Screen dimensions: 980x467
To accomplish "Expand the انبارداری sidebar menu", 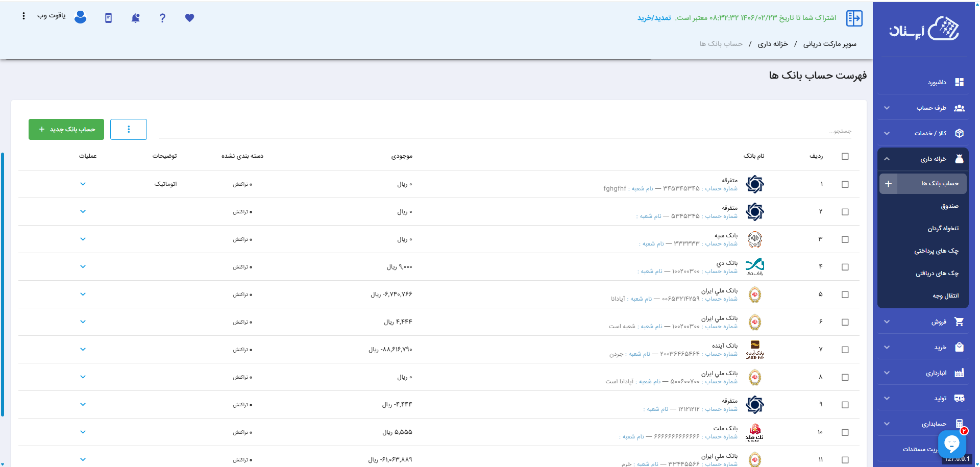I will click(x=923, y=373).
